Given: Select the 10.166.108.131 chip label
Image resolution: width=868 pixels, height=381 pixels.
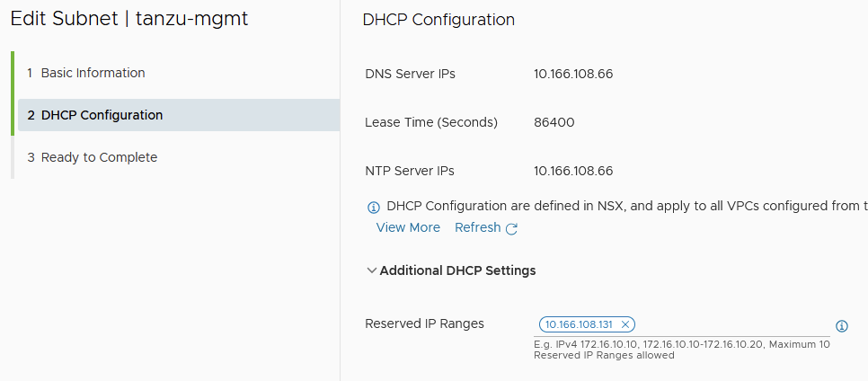Looking at the screenshot, I should coord(580,324).
